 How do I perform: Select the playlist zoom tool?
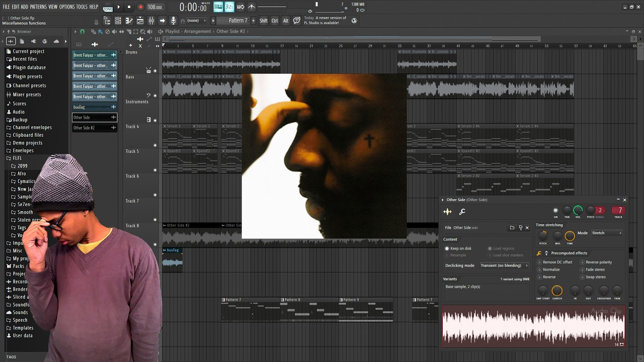pyautogui.click(x=142, y=31)
